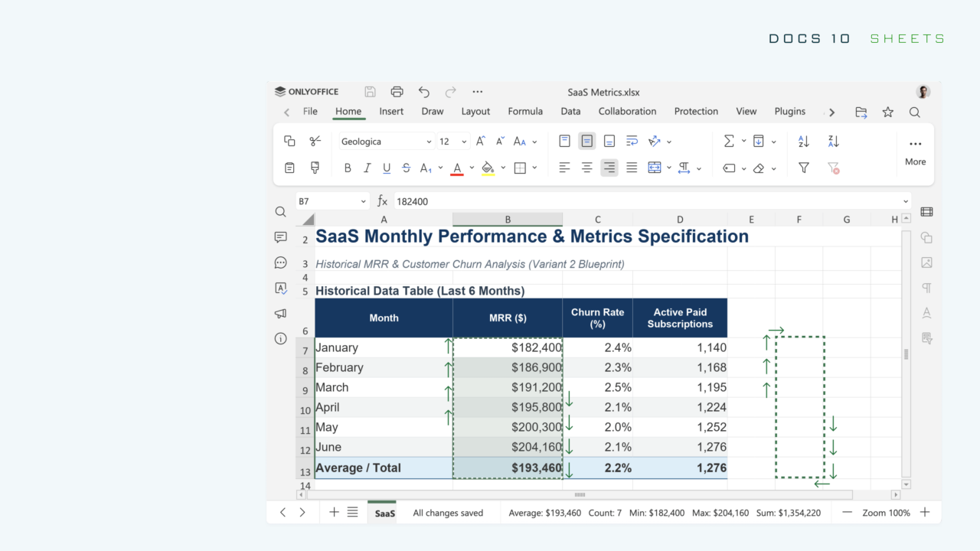Click the zoom in plus button
The height and width of the screenshot is (551, 980).
pyautogui.click(x=925, y=513)
